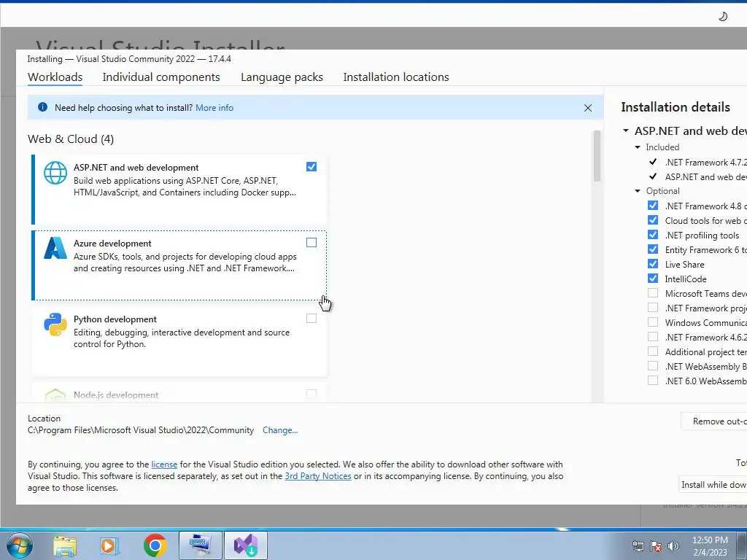Viewport: 747px width, 560px height.
Task: Switch to Language packs tab
Action: [x=282, y=77]
